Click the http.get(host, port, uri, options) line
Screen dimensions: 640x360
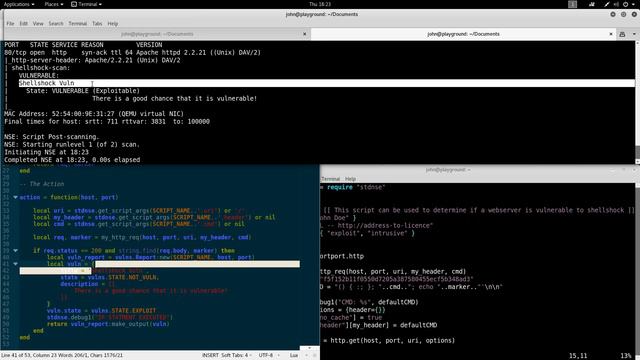388,340
